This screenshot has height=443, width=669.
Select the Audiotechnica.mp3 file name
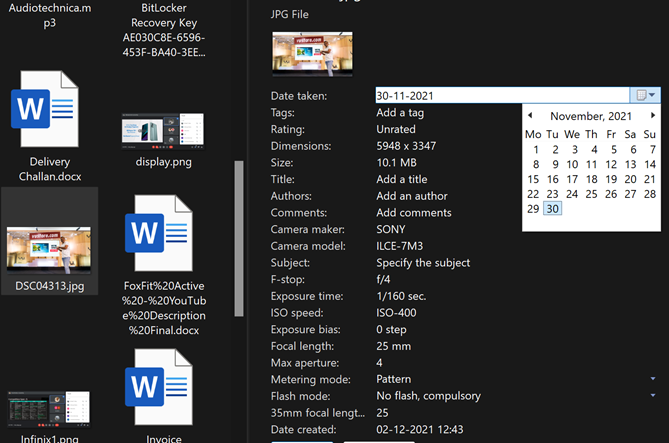pos(49,15)
